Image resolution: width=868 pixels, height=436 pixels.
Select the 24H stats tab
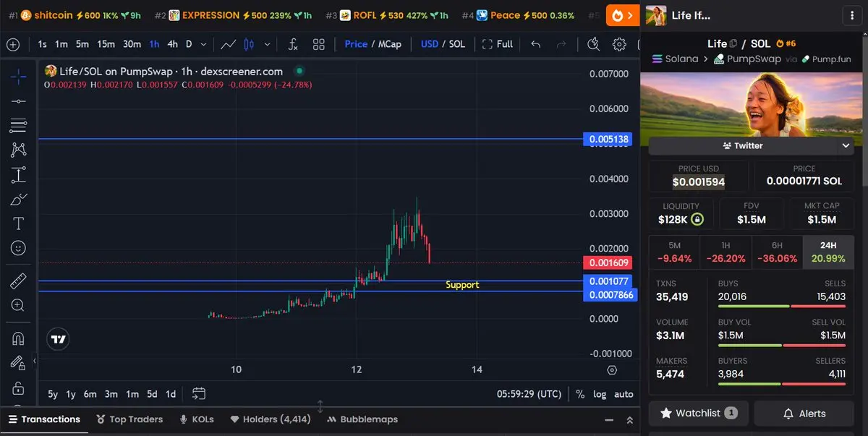pyautogui.click(x=828, y=252)
